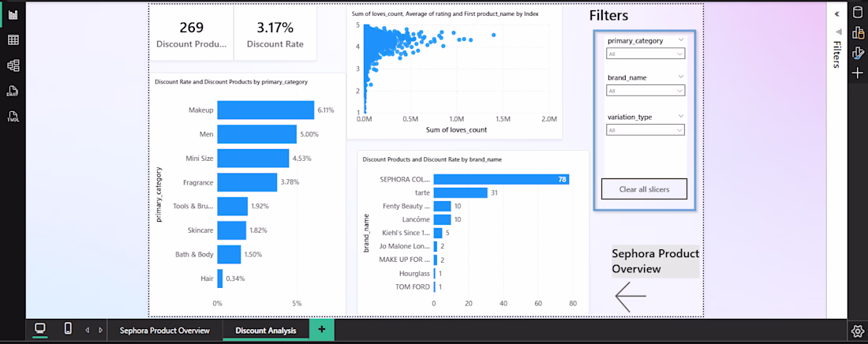The width and height of the screenshot is (868, 344).
Task: Click the Hair bar
Action: (x=220, y=279)
